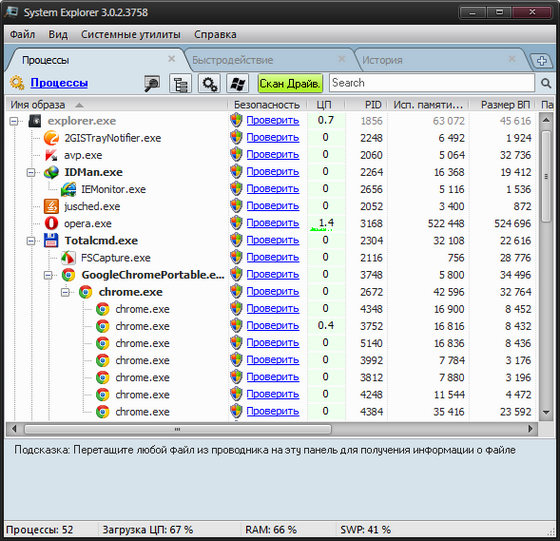Click Проверить for Totalcmd.exe

[273, 240]
